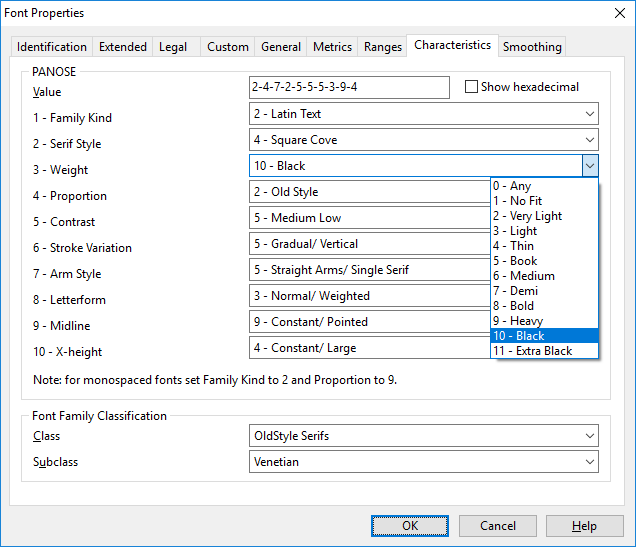Select '8 - Bold' weight option
636x547 pixels.
(x=514, y=306)
